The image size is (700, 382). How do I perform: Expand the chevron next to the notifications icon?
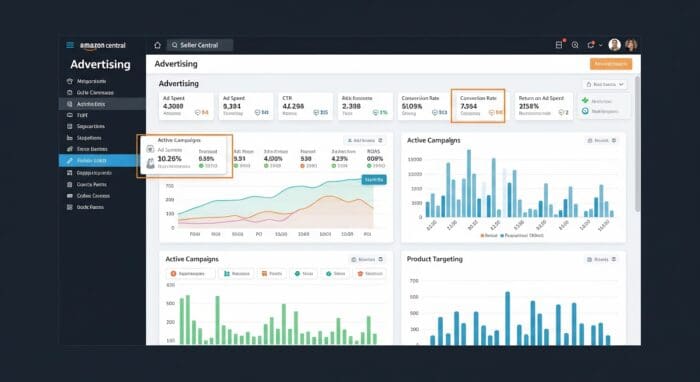coord(600,45)
